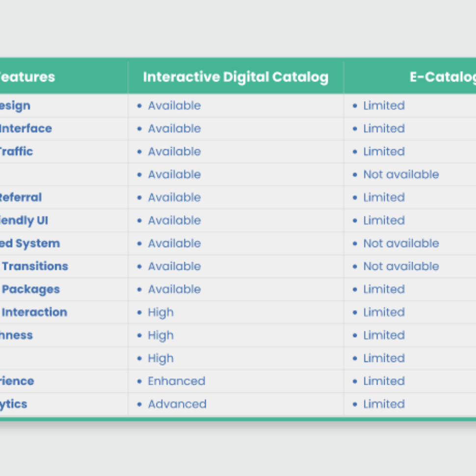Click the Traffic row label
Viewport: 476px width, 476px height.
tap(17, 152)
